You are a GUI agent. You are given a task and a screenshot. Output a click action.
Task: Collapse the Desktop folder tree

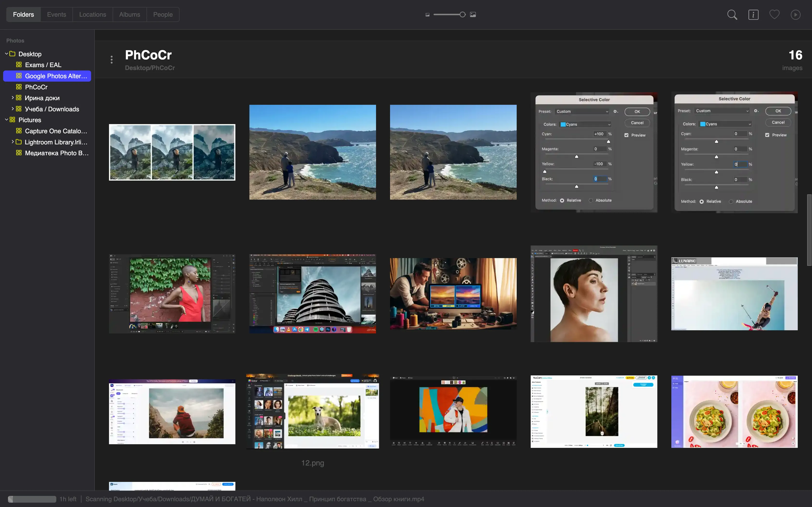(x=6, y=54)
